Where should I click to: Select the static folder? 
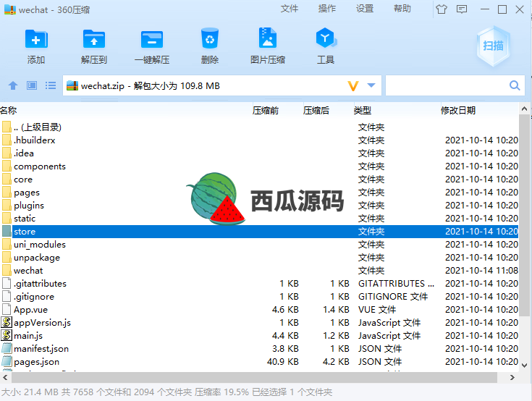259,219
